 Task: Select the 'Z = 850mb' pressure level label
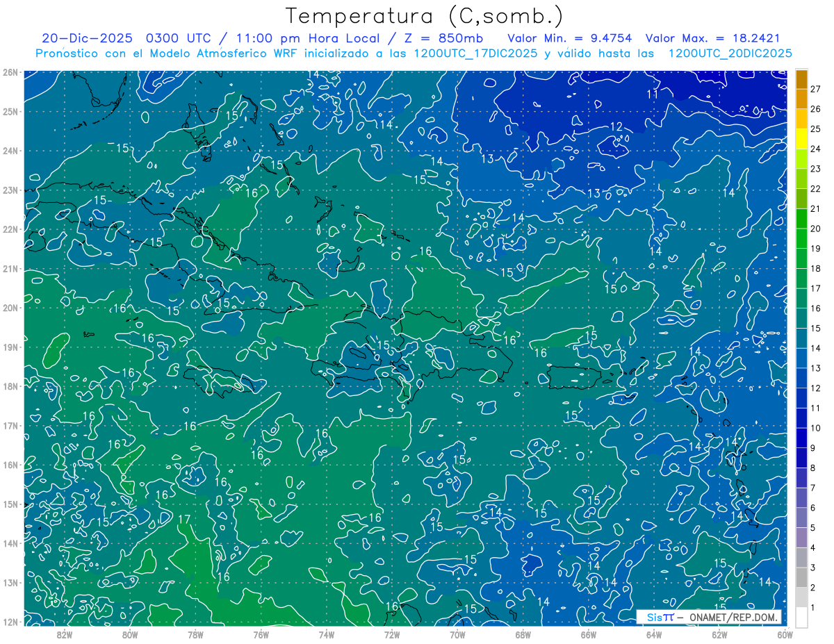[x=443, y=38]
